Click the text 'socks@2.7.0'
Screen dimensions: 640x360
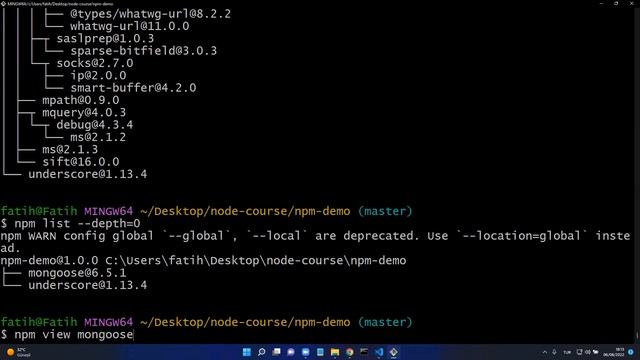[x=95, y=64]
